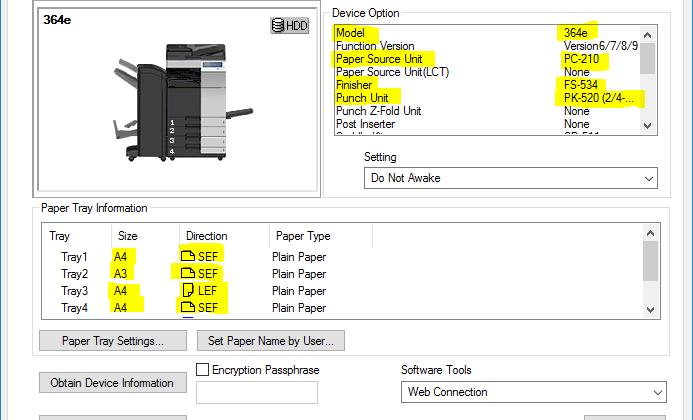The image size is (693, 420).
Task: Click the Tray1 SEF direction icon
Action: pos(187,256)
